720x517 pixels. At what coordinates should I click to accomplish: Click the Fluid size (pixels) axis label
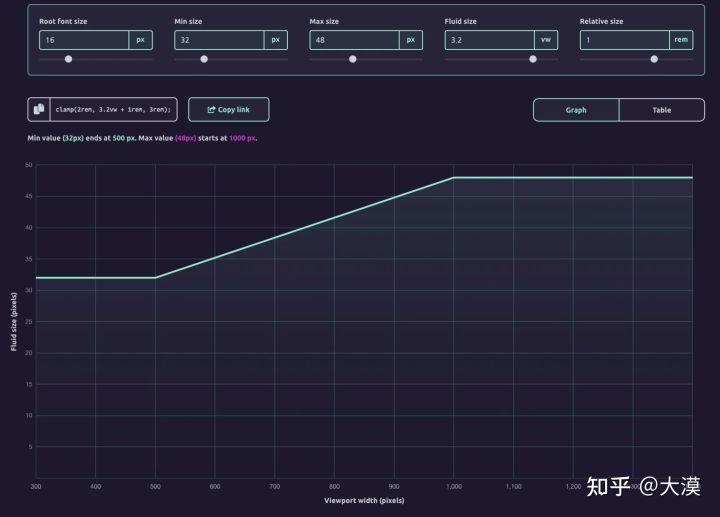(x=14, y=321)
